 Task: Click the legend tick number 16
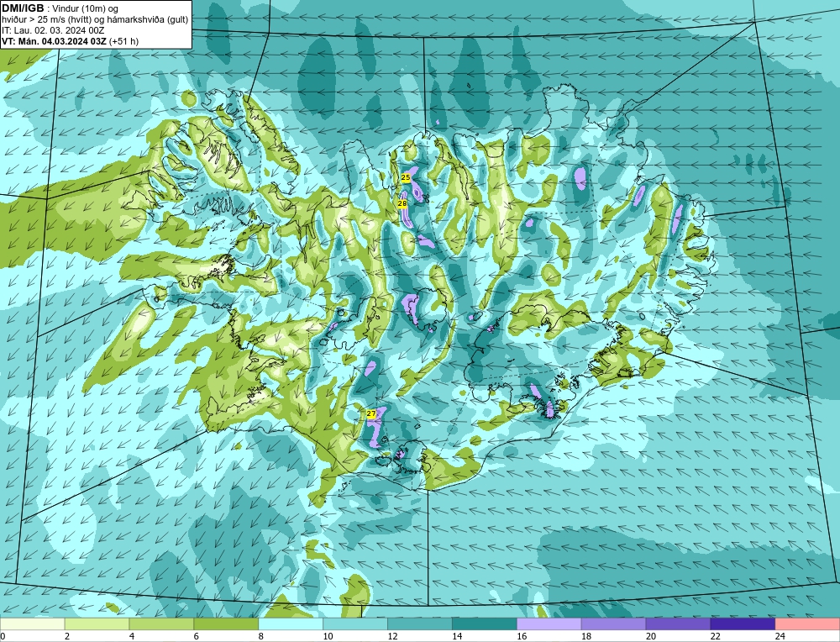point(522,636)
